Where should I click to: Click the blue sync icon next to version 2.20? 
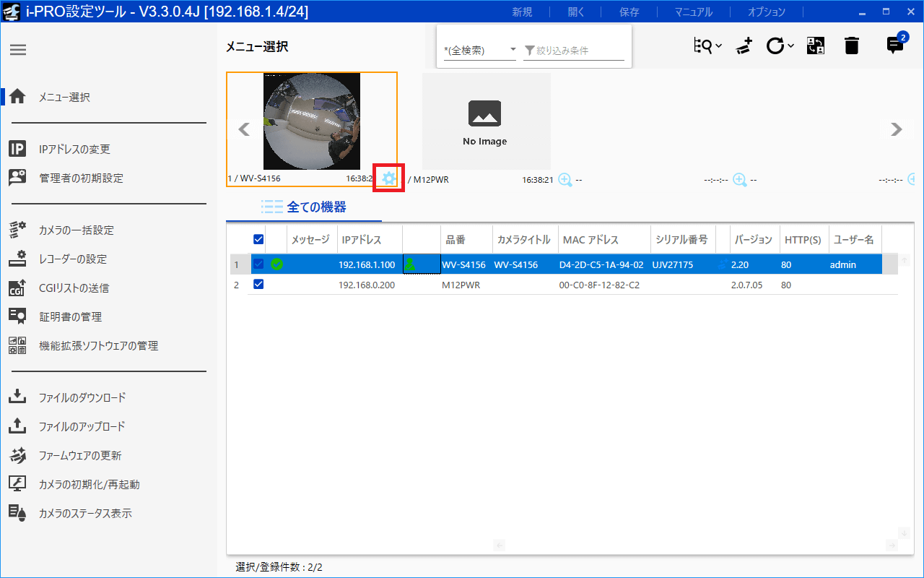click(x=723, y=264)
